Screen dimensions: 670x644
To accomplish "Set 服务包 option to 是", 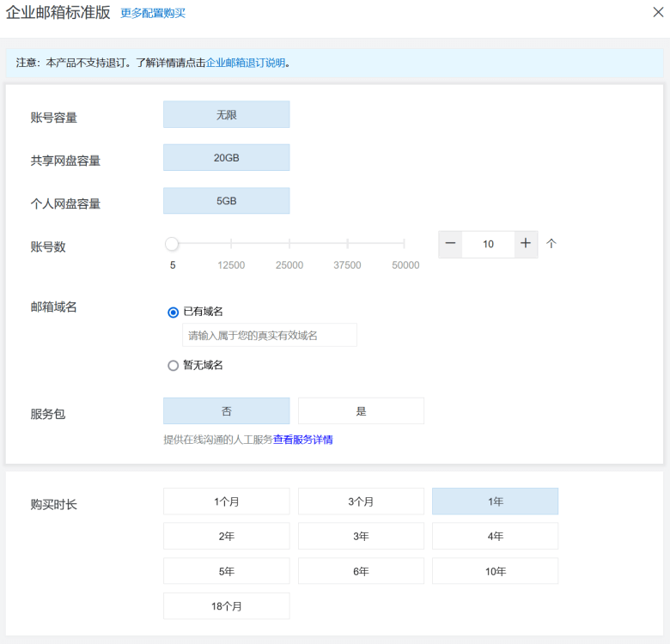I will [361, 410].
